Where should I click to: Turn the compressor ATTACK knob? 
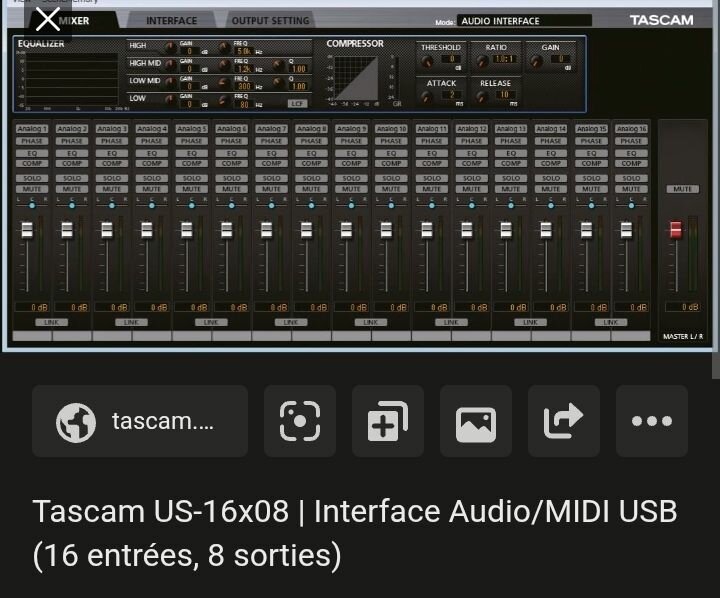click(427, 97)
